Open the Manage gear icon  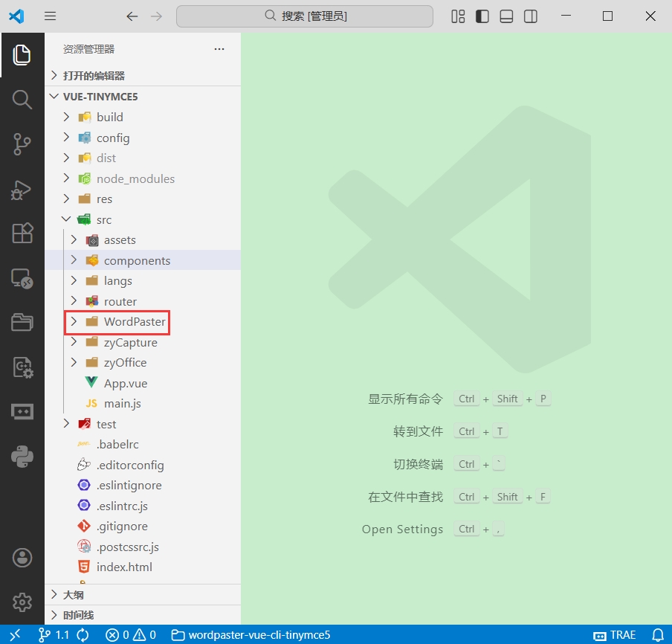22,602
